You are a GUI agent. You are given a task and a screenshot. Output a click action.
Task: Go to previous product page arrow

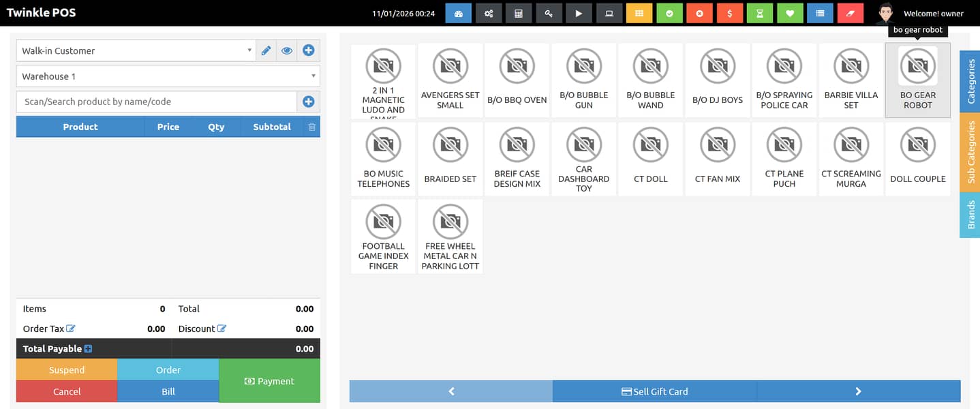[451, 391]
